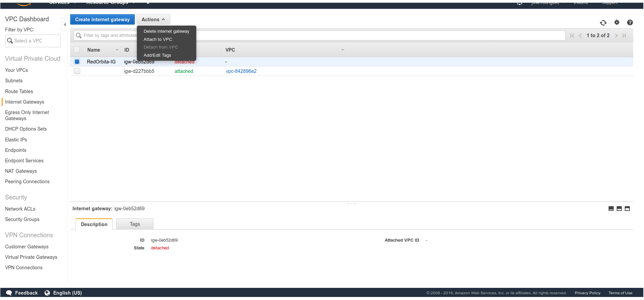
Task: Switch to the Tags tab
Action: [135, 224]
